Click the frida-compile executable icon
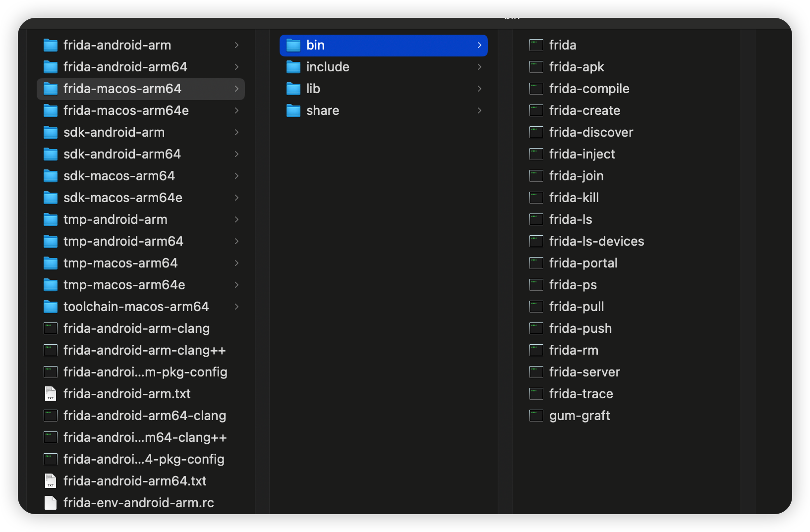The image size is (810, 532). tap(536, 89)
